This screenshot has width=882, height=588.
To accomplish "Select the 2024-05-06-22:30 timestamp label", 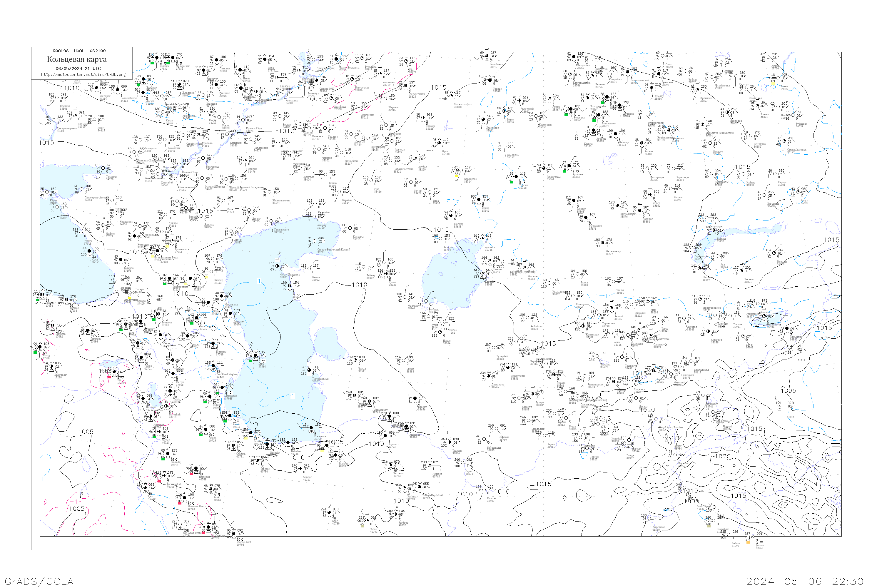I will [805, 581].
